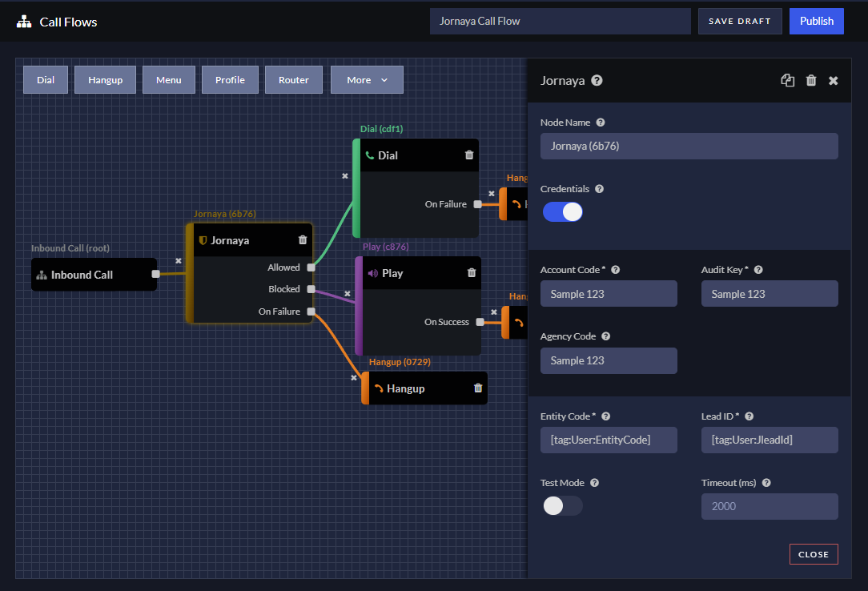
Task: Edit the call flow name field
Action: coord(561,21)
